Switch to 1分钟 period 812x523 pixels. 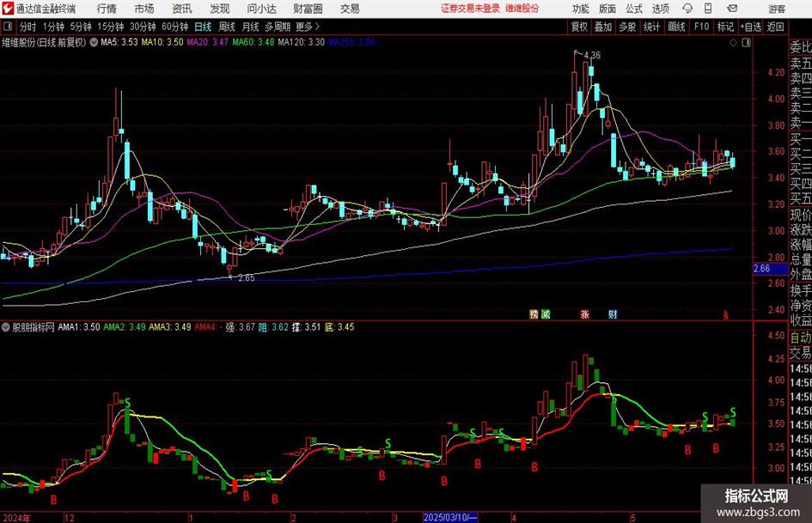tap(53, 27)
